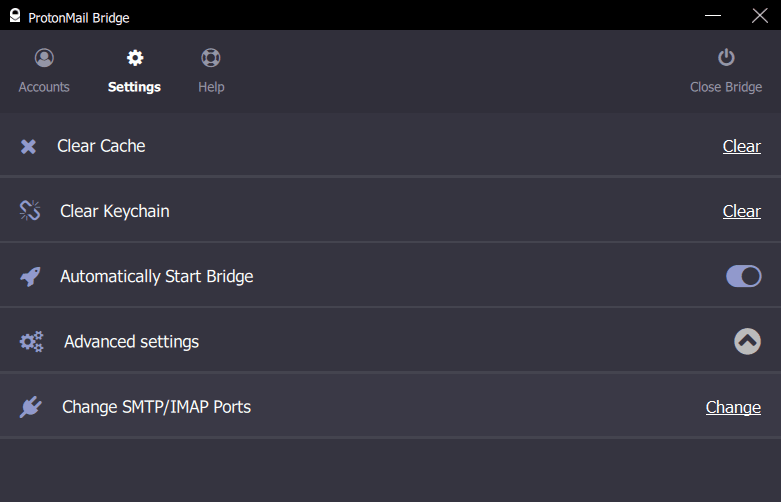Minimize the ProtonMail Bridge window
The height and width of the screenshot is (502, 781).
(x=713, y=15)
